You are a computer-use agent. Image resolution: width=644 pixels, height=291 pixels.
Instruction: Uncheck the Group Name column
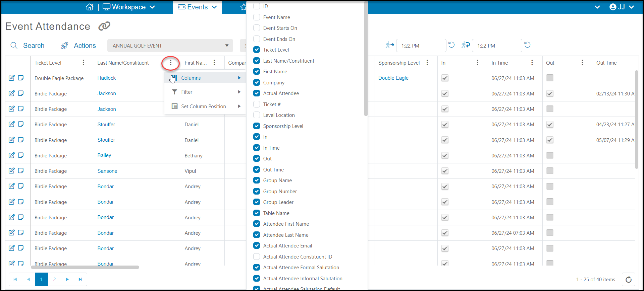tap(257, 180)
